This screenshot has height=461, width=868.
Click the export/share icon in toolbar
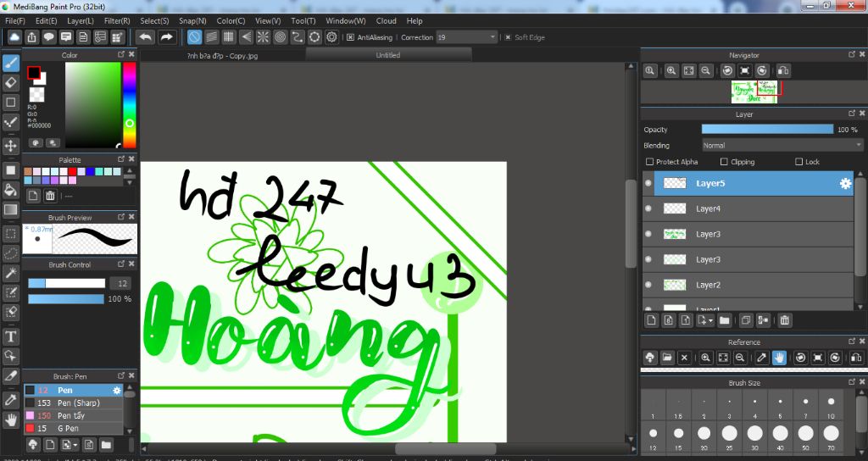(31, 37)
